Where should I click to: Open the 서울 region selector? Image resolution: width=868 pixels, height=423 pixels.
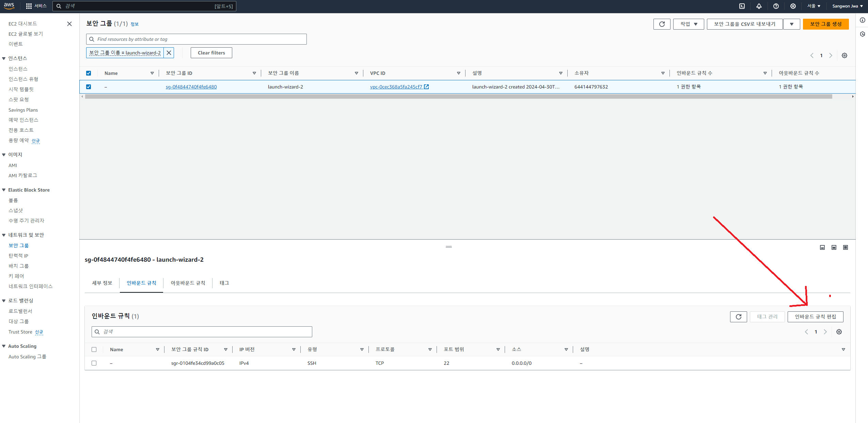point(814,6)
